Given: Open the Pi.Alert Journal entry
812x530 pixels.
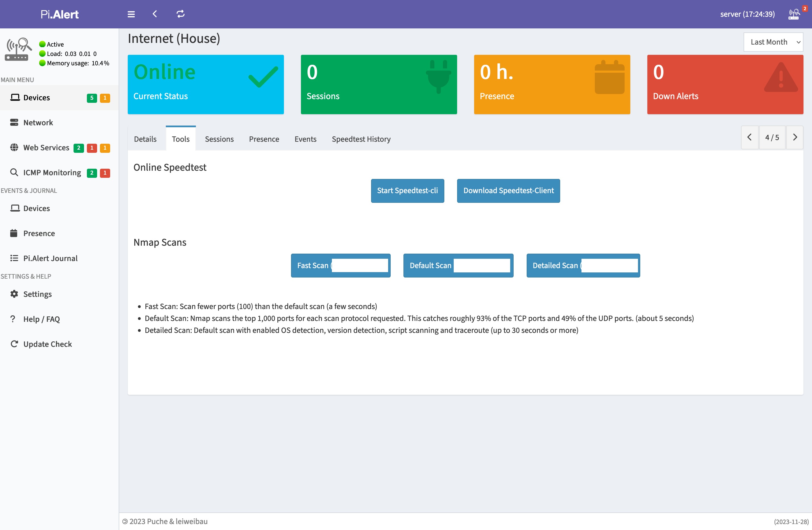Looking at the screenshot, I should [x=50, y=258].
